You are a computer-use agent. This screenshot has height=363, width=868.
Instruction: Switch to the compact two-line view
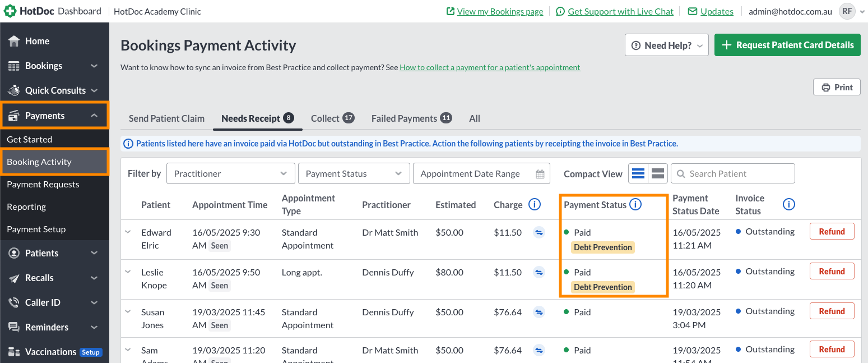point(658,174)
